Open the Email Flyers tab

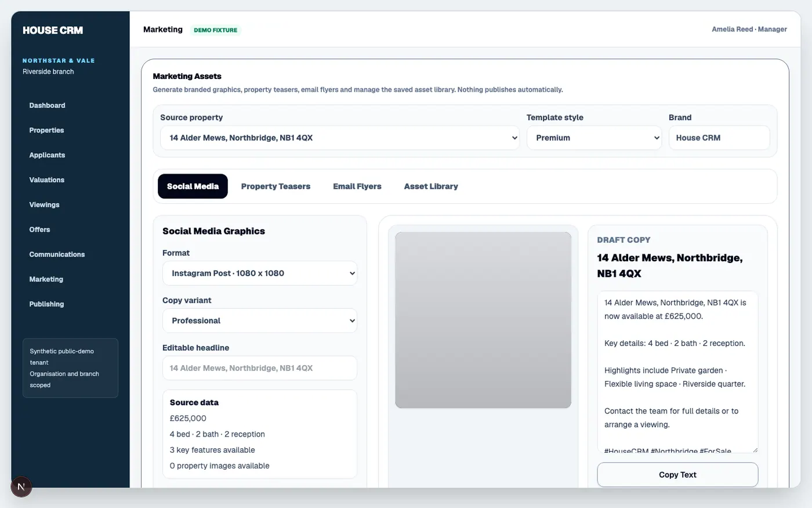click(x=357, y=186)
